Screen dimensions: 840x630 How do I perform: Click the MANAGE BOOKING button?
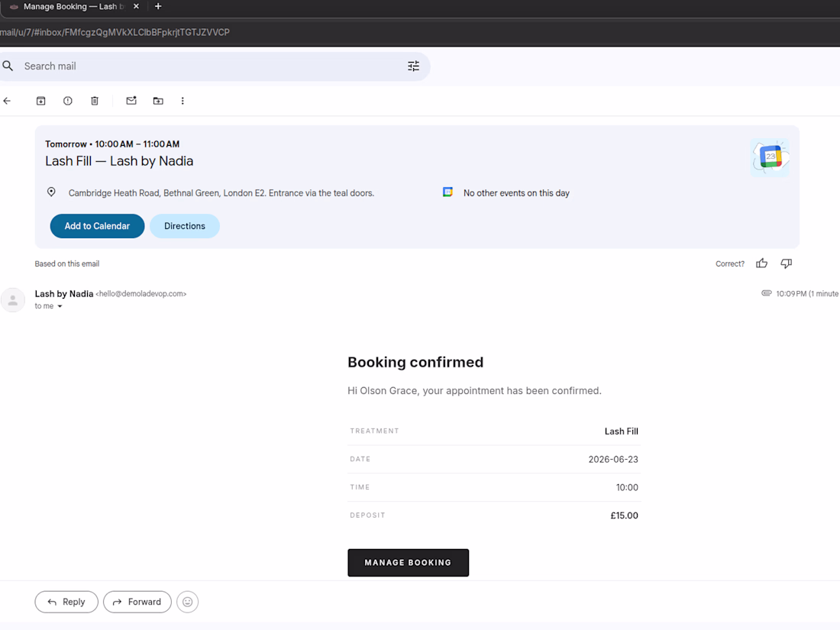coord(409,563)
